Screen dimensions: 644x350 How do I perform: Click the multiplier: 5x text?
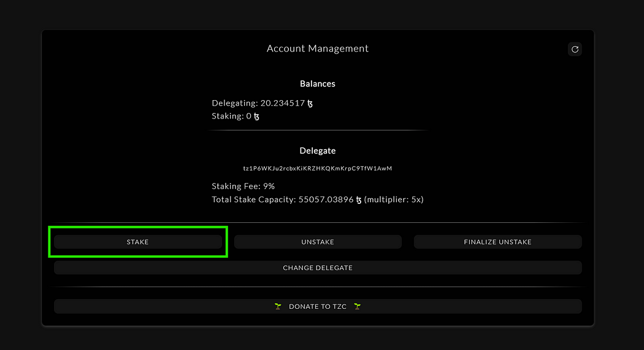tap(394, 200)
